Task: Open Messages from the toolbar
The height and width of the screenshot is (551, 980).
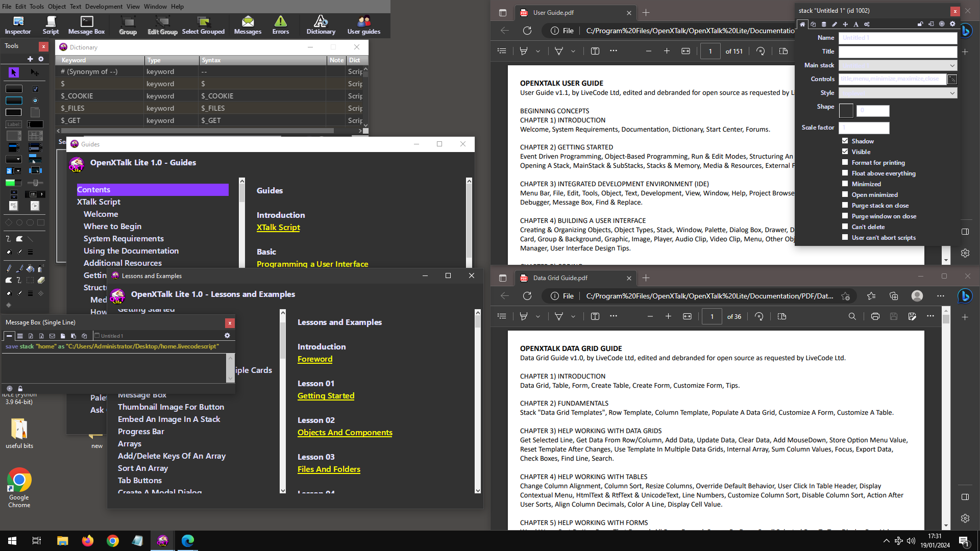Action: tap(248, 25)
